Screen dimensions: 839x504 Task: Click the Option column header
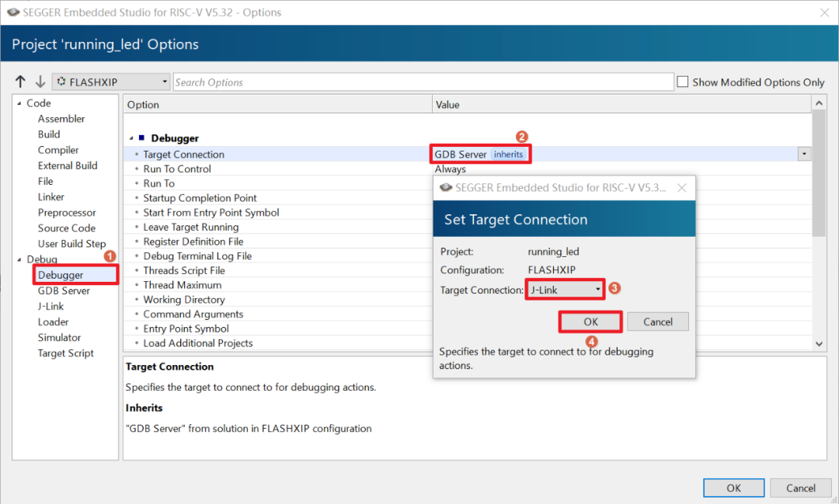pos(277,104)
